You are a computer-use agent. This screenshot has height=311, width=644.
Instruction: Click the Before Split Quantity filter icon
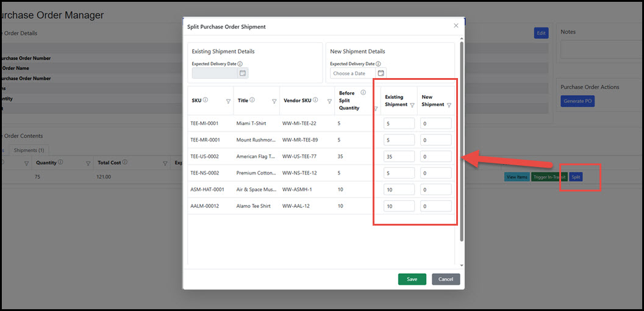point(376,109)
